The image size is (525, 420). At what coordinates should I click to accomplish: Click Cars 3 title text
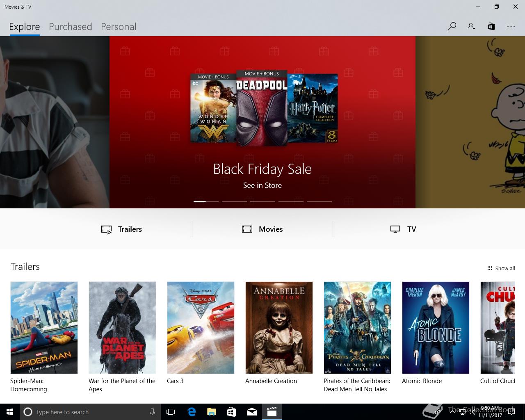(x=175, y=381)
